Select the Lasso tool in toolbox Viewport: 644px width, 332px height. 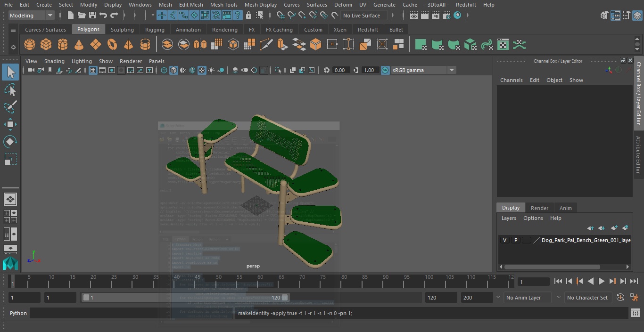[10, 89]
